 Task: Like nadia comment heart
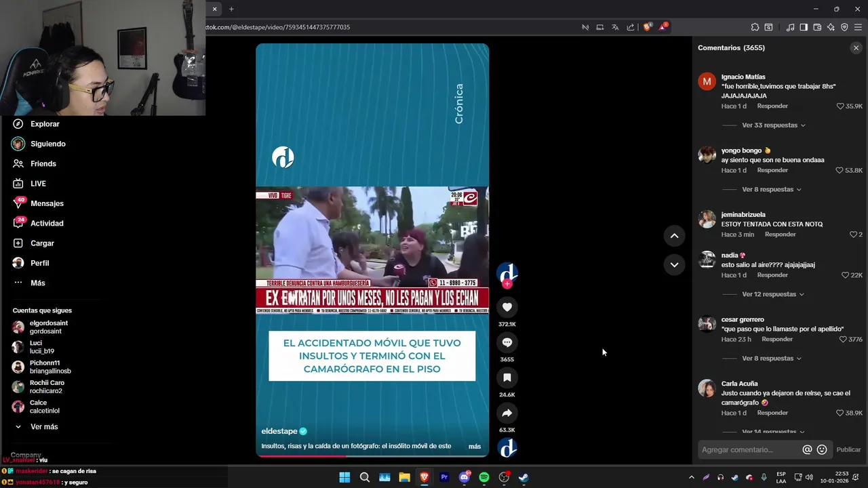point(845,275)
